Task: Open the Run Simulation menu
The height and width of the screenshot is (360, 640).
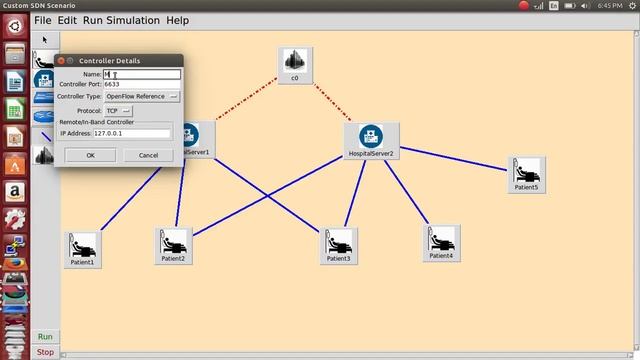Action: pyautogui.click(x=121, y=20)
